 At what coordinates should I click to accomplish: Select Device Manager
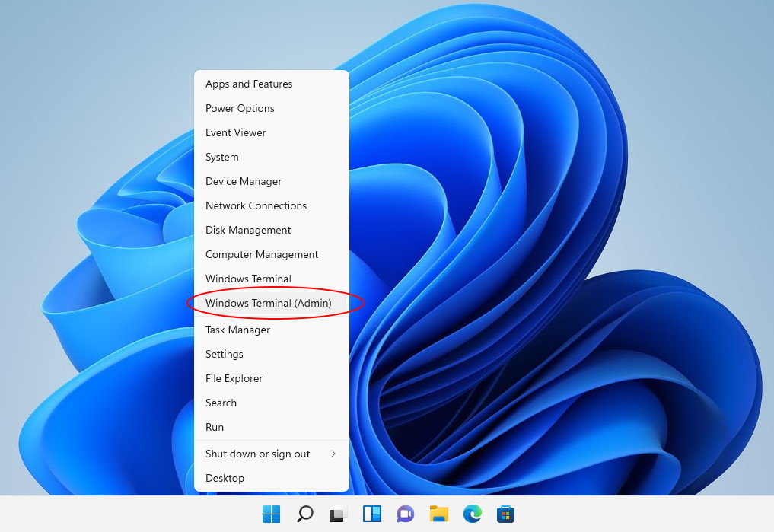click(x=244, y=181)
